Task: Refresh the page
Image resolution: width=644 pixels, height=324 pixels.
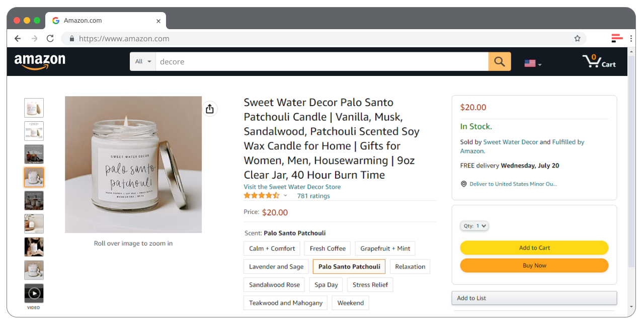Action: (50, 38)
